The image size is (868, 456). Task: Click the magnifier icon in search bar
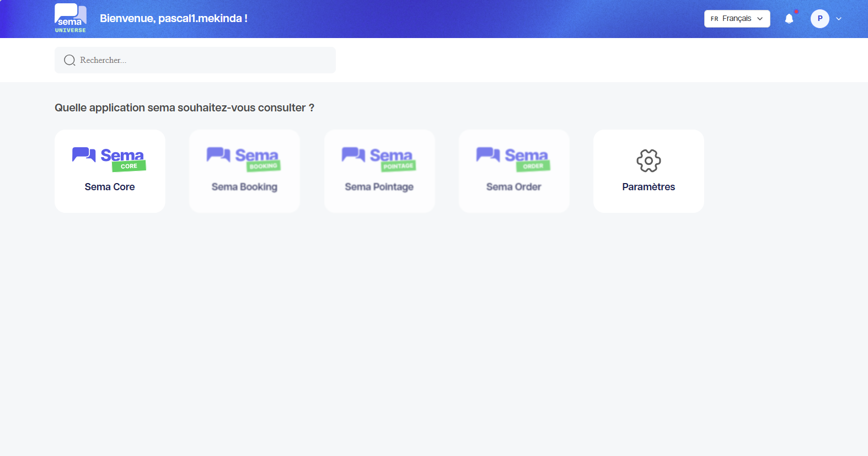coord(69,60)
